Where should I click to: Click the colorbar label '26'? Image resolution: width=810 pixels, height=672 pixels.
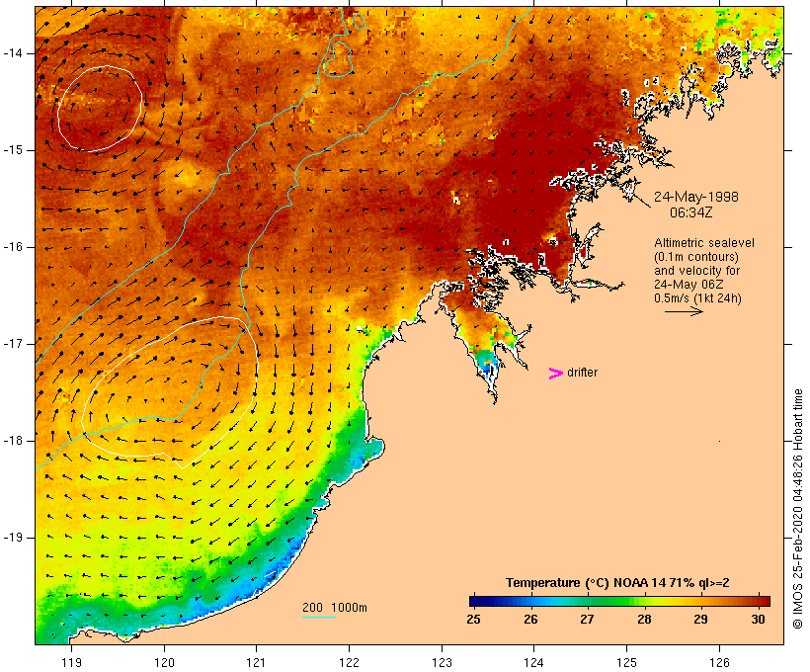(x=530, y=620)
